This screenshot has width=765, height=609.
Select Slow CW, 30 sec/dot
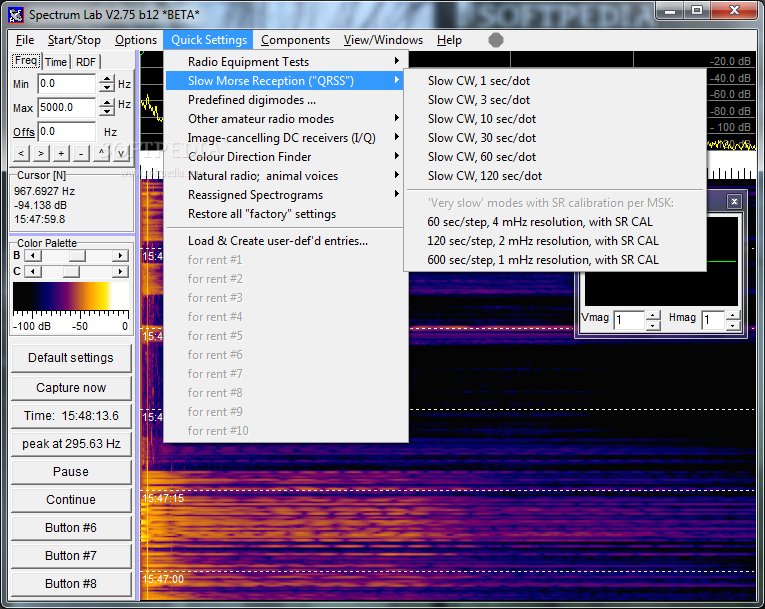point(555,138)
